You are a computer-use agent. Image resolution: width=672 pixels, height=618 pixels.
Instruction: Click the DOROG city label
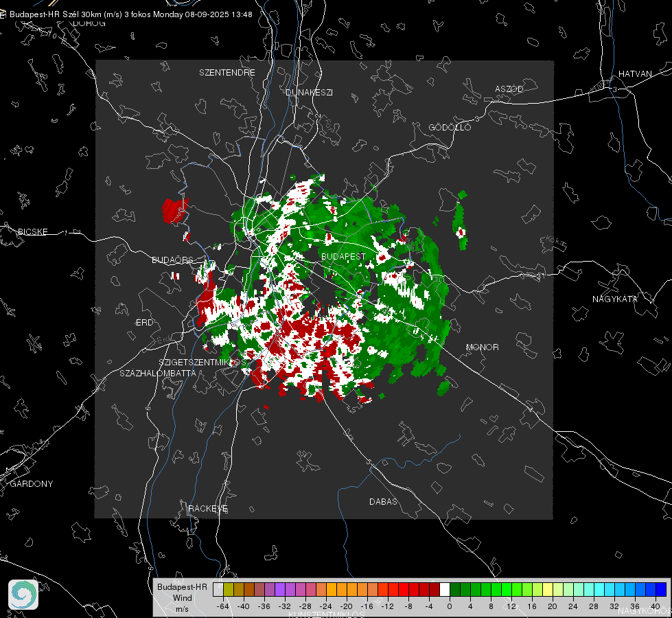coord(89,23)
